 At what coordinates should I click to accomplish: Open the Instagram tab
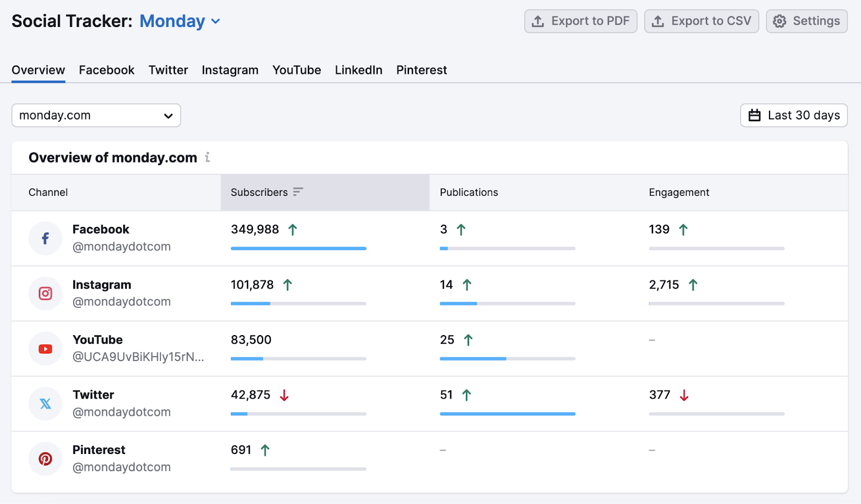[230, 70]
